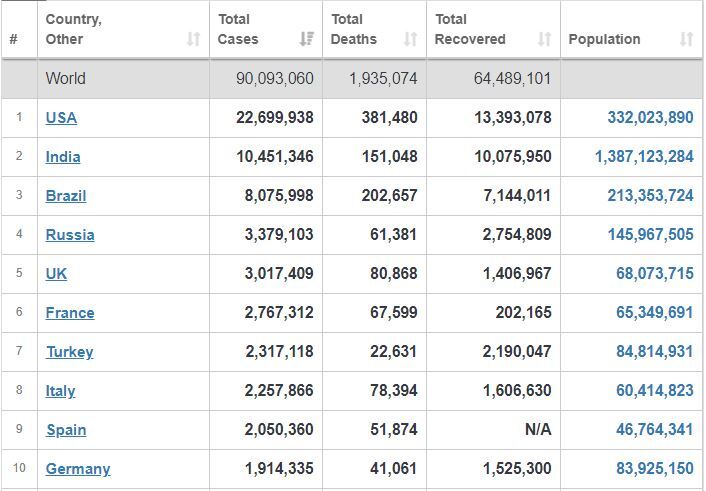Click the # column header
Image resolution: width=706 pixels, height=491 pixels.
click(14, 39)
